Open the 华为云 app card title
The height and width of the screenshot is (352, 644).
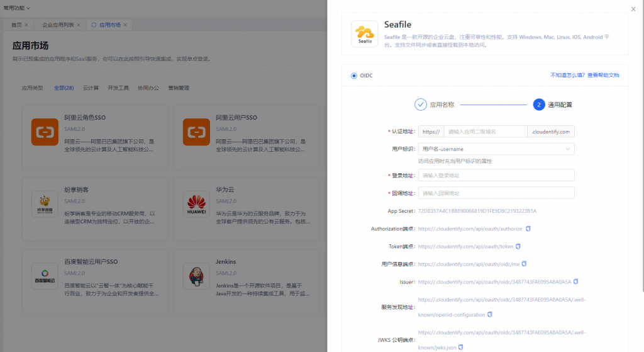pos(225,190)
